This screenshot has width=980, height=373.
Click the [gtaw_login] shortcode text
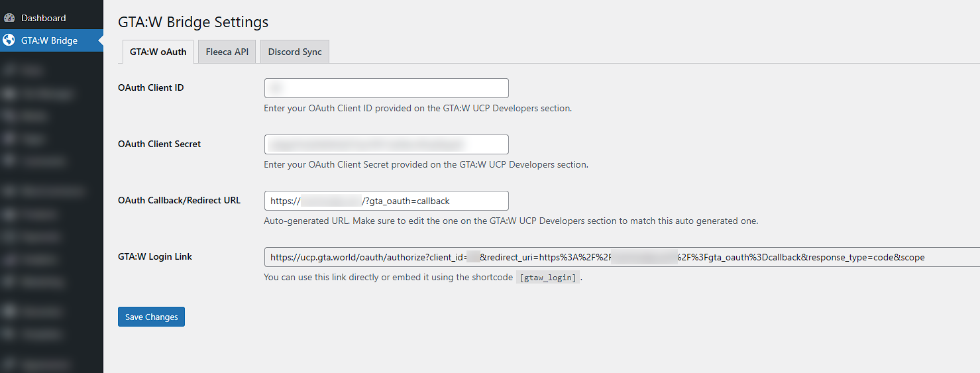547,278
